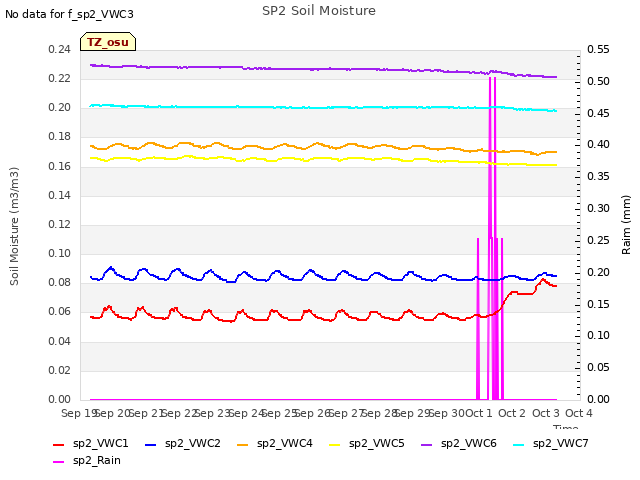Click the yellow sp2_VWC5 legend swatch

(x=335, y=444)
